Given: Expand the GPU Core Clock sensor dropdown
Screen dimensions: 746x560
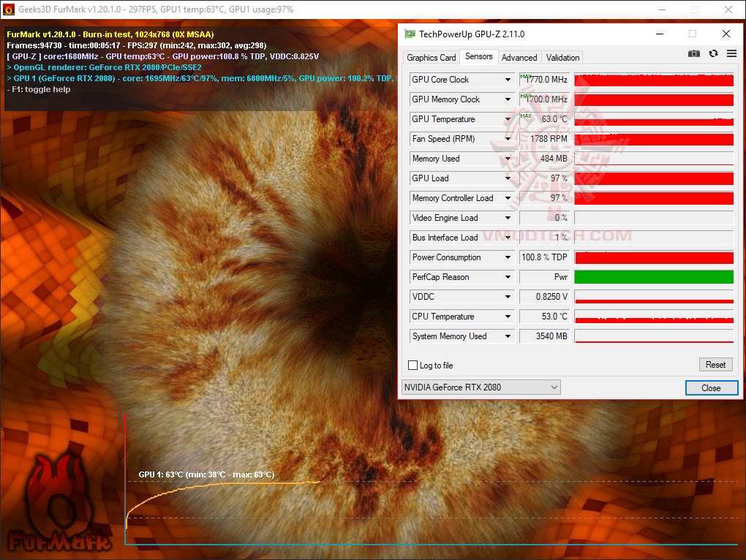Looking at the screenshot, I should [x=508, y=80].
